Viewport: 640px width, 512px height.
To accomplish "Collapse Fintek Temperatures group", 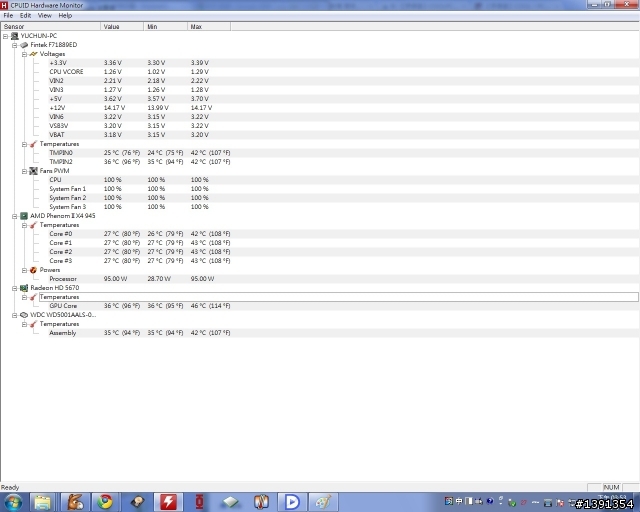I will (24, 144).
